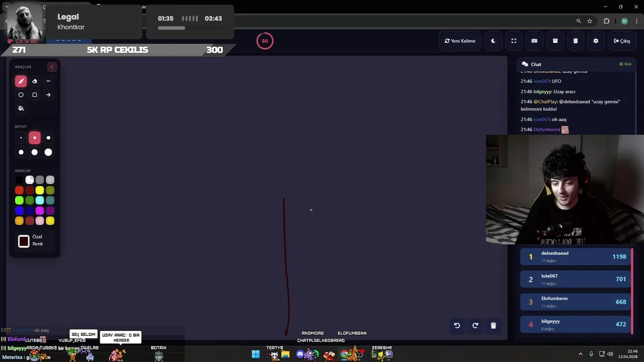644x362 pixels.
Task: Select the eraser tool
Action: pyautogui.click(x=35, y=81)
